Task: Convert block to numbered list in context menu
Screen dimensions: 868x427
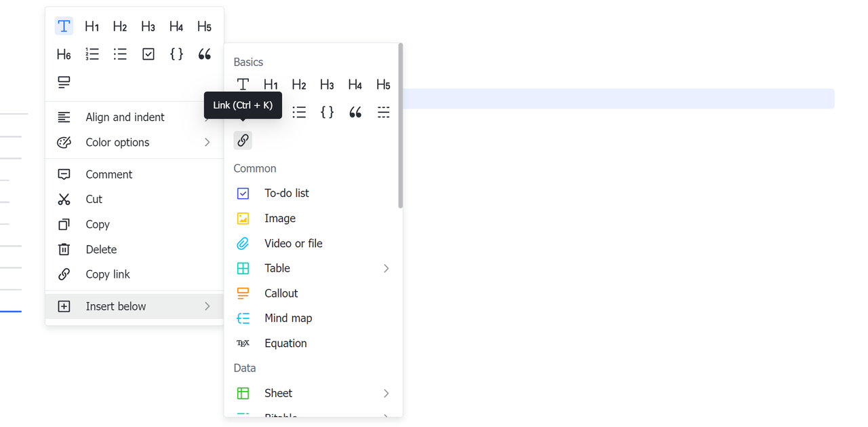Action: point(92,54)
